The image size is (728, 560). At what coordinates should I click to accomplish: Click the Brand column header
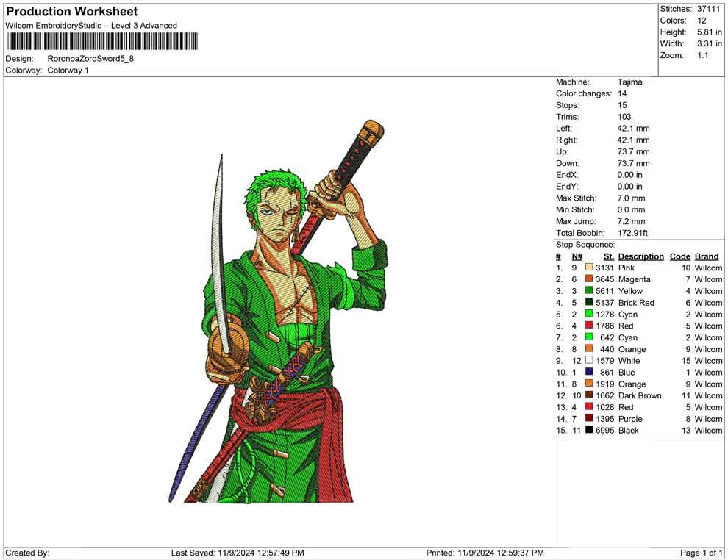click(x=707, y=256)
